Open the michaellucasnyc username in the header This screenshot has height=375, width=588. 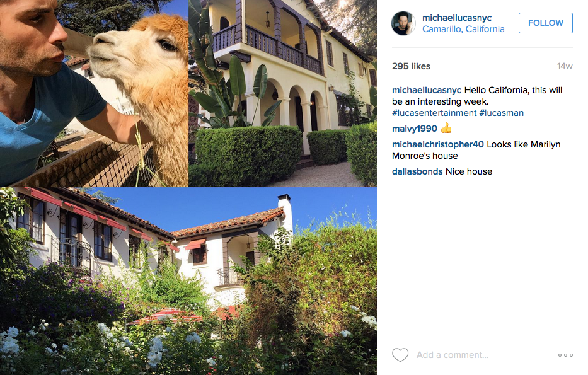(457, 18)
